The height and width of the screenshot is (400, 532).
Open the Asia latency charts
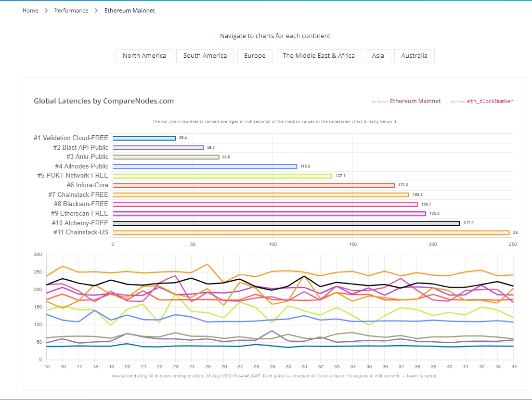pos(378,56)
